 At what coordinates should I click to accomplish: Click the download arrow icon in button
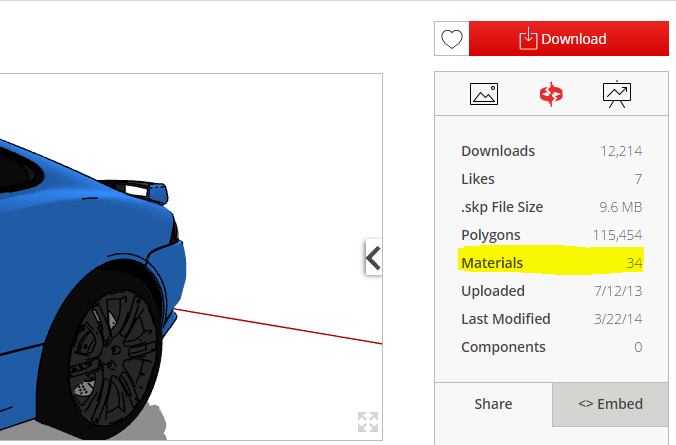pyautogui.click(x=528, y=38)
